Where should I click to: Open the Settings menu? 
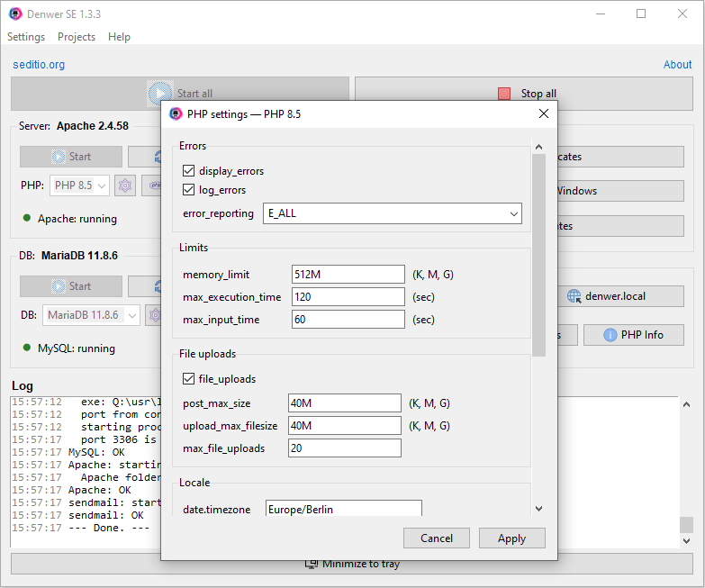coord(26,37)
